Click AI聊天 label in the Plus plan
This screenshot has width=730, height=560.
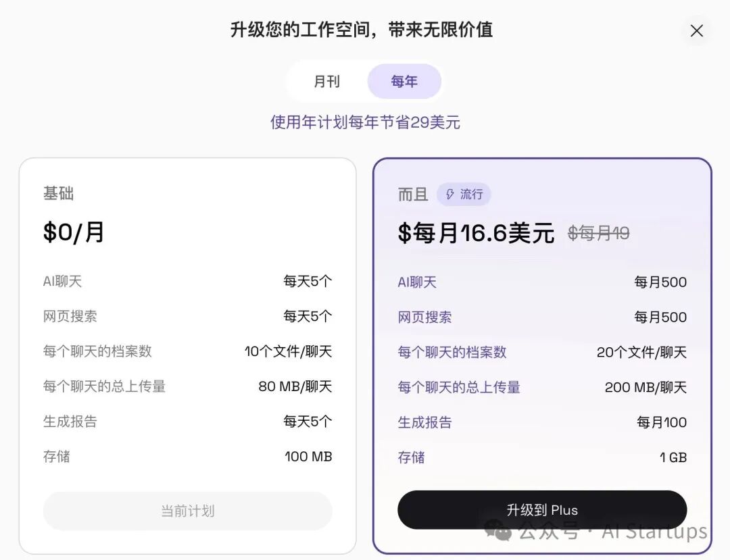click(x=417, y=282)
